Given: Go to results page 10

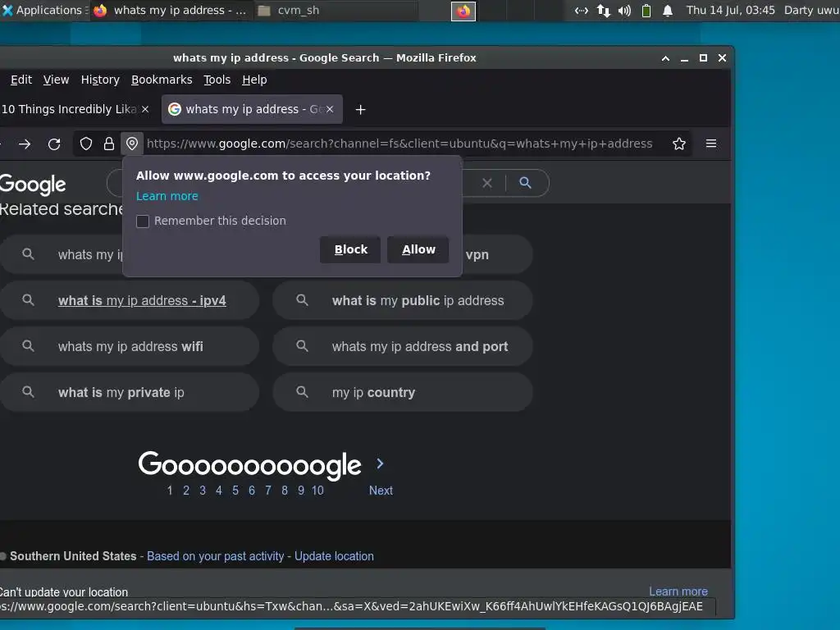Looking at the screenshot, I should point(317,491).
